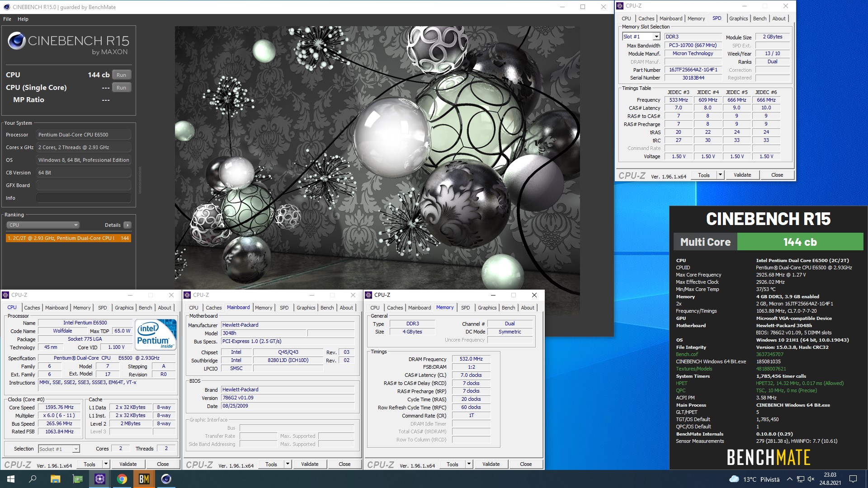Viewport: 868px width, 488px height.
Task: Expand Tools dropdown arrow in CPU window
Action: click(106, 464)
